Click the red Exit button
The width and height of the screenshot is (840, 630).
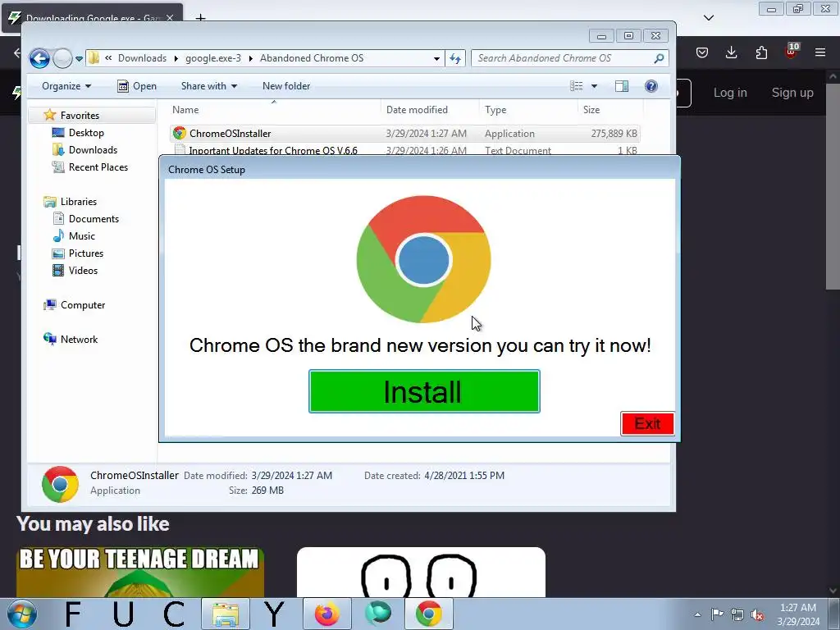[647, 423]
